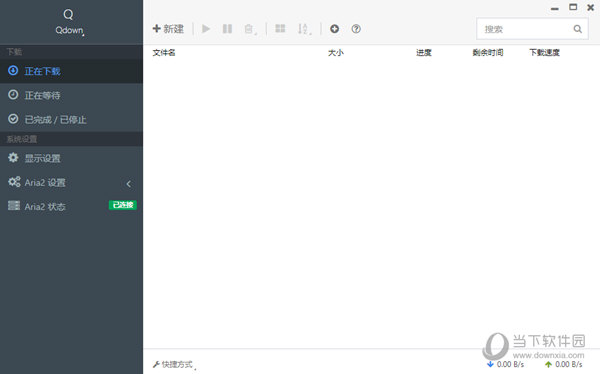Click the circular plus icon in toolbar
Viewport: 600px width, 374px height.
coord(334,29)
